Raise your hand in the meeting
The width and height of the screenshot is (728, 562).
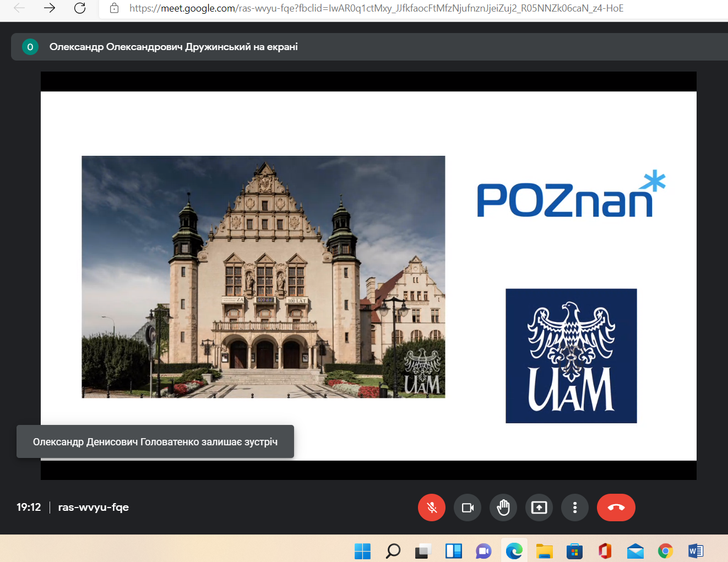coord(503,508)
